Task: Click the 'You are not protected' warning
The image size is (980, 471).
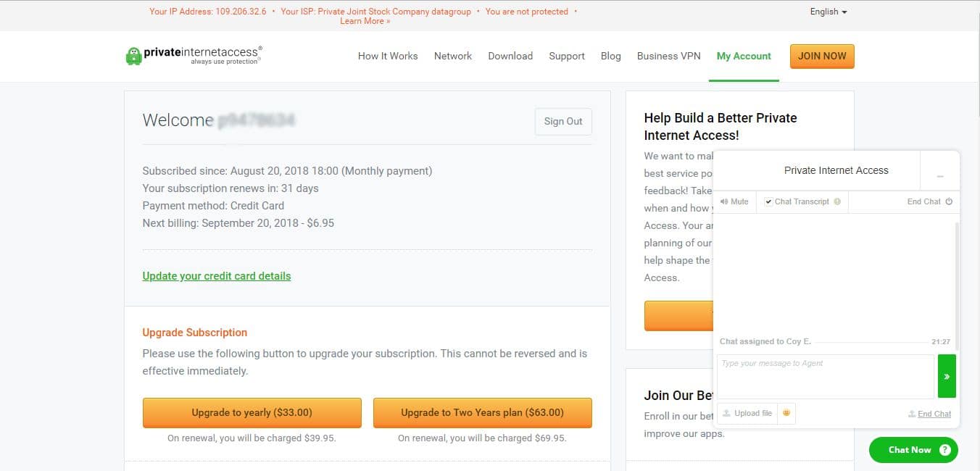Action: coord(527,12)
